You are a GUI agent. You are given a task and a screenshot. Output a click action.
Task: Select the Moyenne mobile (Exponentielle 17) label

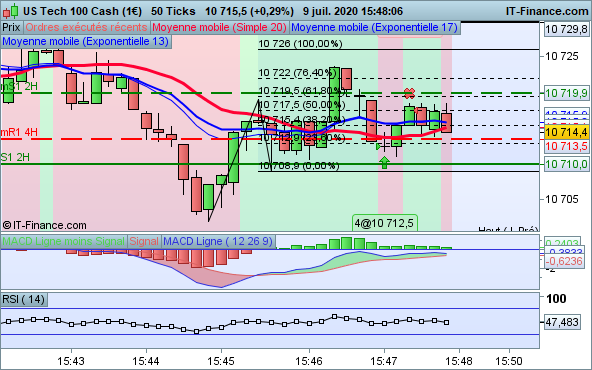pos(375,28)
